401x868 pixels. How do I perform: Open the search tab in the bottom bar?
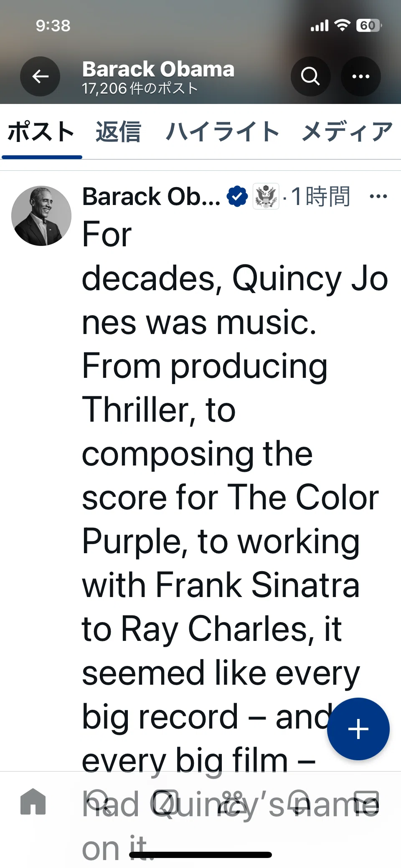pyautogui.click(x=99, y=802)
